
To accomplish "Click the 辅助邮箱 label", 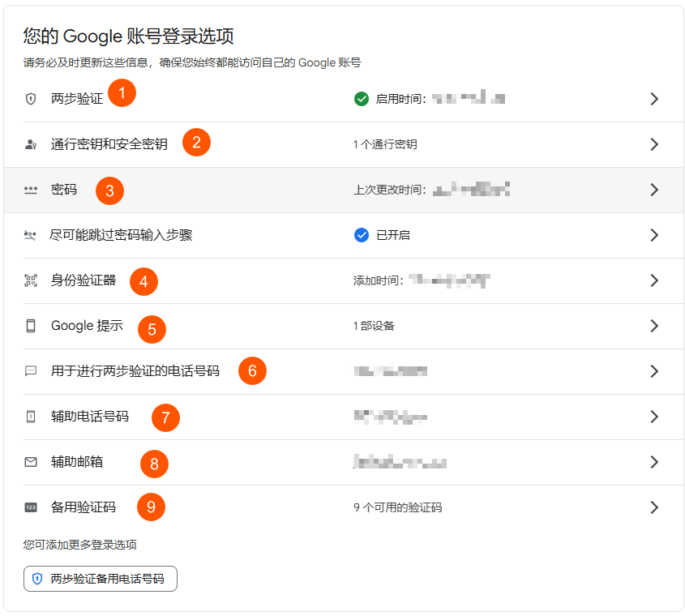I will [77, 462].
